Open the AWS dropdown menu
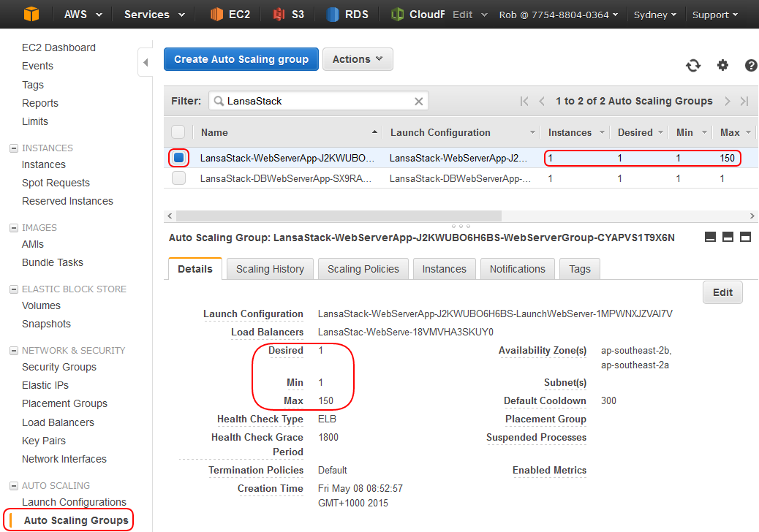 83,15
